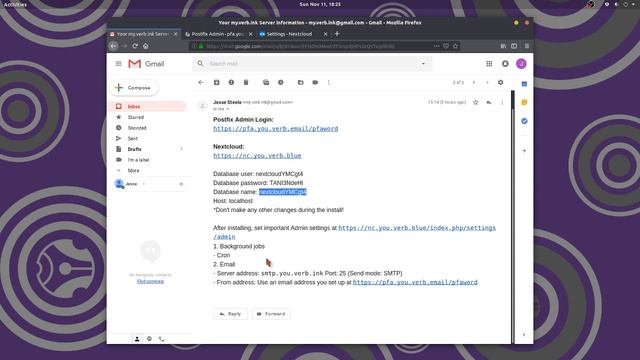Compose a new email

tap(134, 88)
